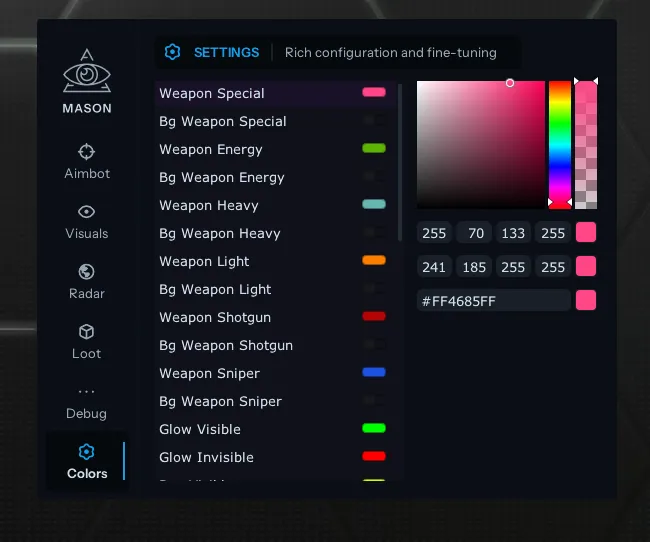Screen dimensions: 650x542
Task: Open the Visuals eye icon
Action: (x=87, y=212)
